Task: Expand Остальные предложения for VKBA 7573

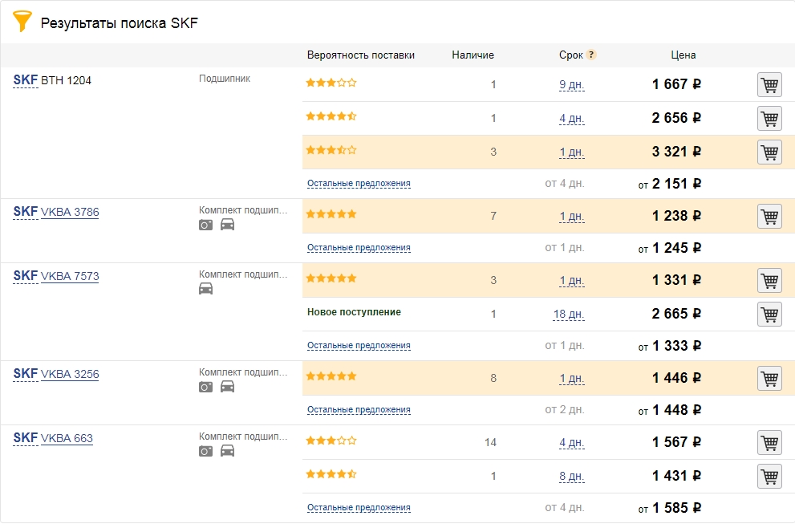Action: coord(359,345)
